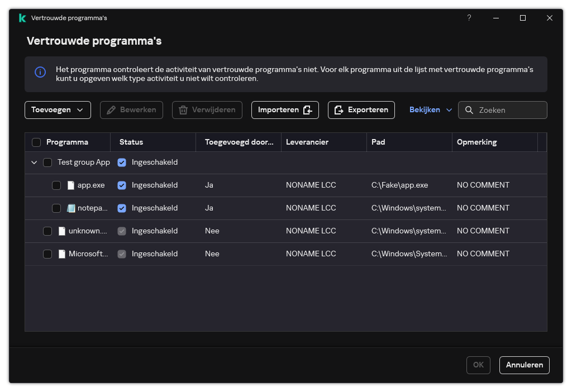
Task: Click the Annuleren button
Action: (524, 365)
